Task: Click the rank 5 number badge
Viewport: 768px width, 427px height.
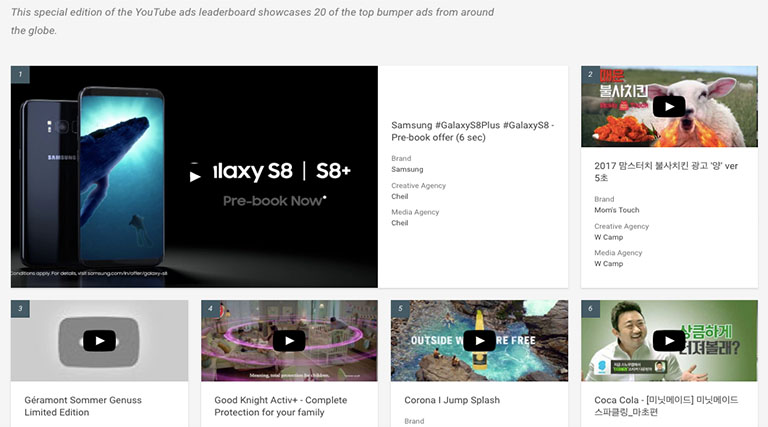Action: pos(400,309)
